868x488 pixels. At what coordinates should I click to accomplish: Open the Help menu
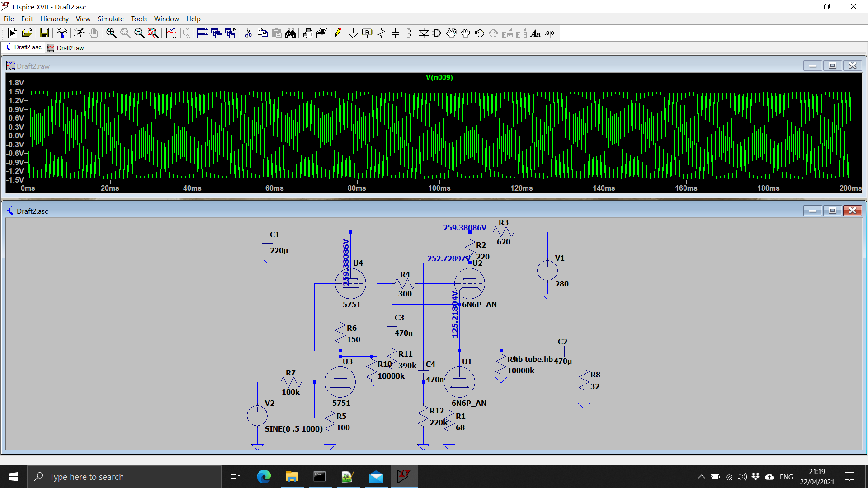click(193, 19)
